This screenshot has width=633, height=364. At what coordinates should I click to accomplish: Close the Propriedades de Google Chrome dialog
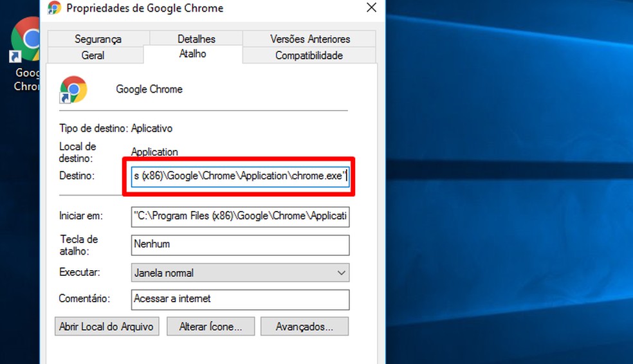pos(371,8)
